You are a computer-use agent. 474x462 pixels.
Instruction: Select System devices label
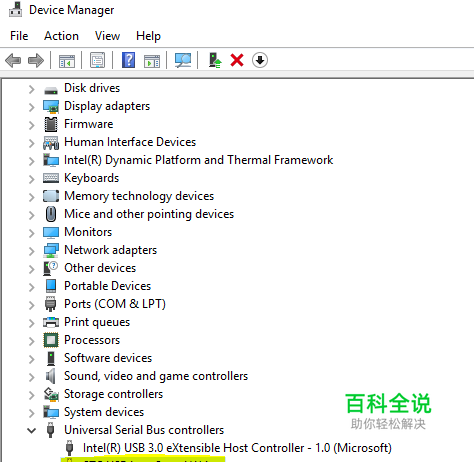[x=104, y=412]
